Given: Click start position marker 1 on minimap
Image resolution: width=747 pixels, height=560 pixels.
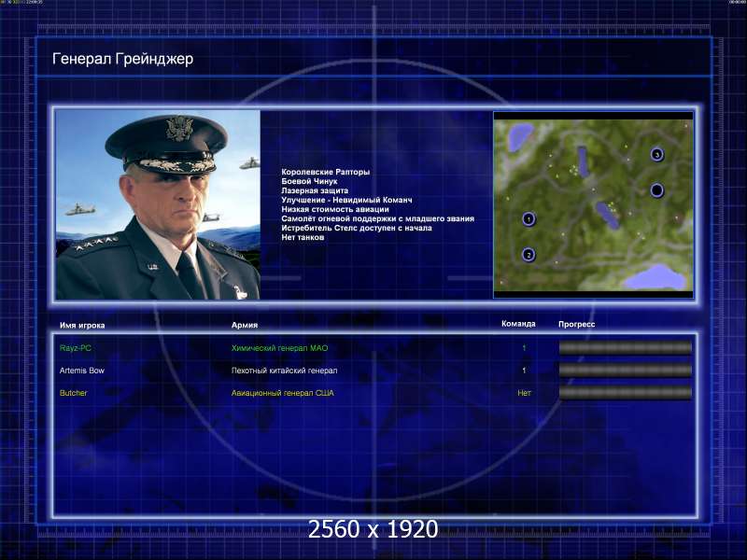Looking at the screenshot, I should [x=529, y=219].
